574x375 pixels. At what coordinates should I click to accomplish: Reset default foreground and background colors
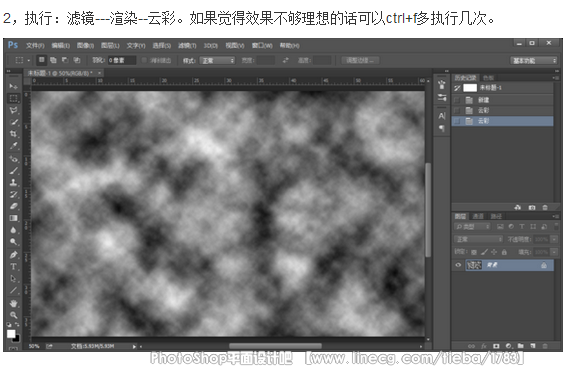click(9, 324)
